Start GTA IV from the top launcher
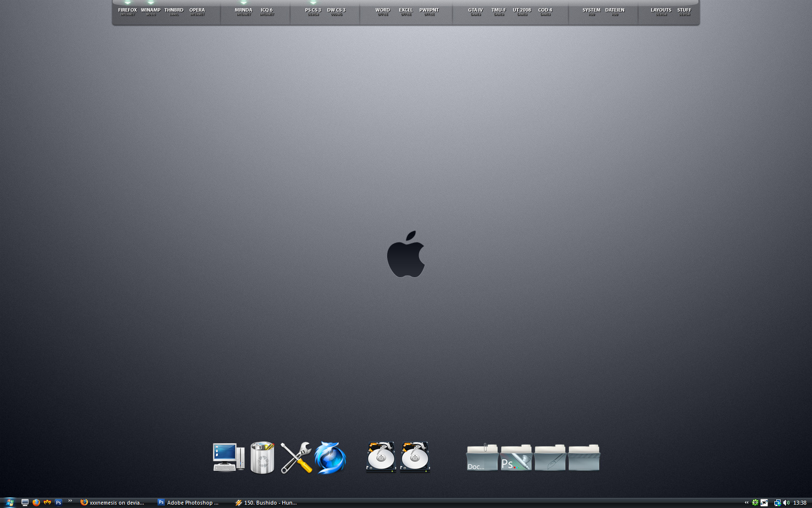This screenshot has width=812, height=508. click(x=476, y=12)
